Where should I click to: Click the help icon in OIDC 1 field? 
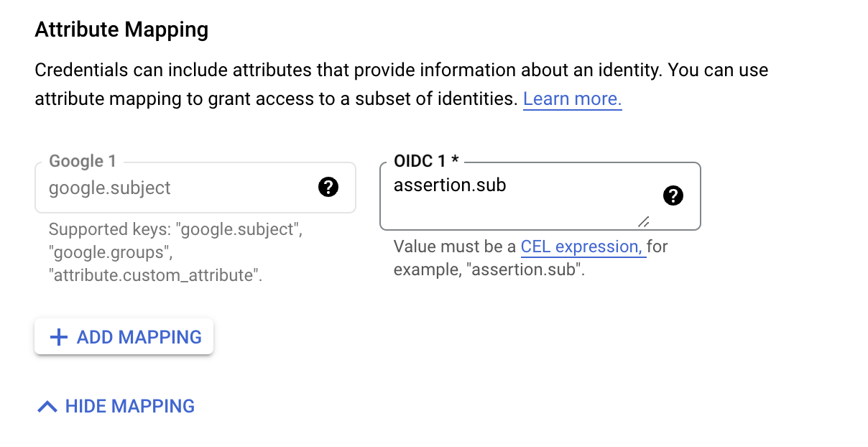(673, 195)
